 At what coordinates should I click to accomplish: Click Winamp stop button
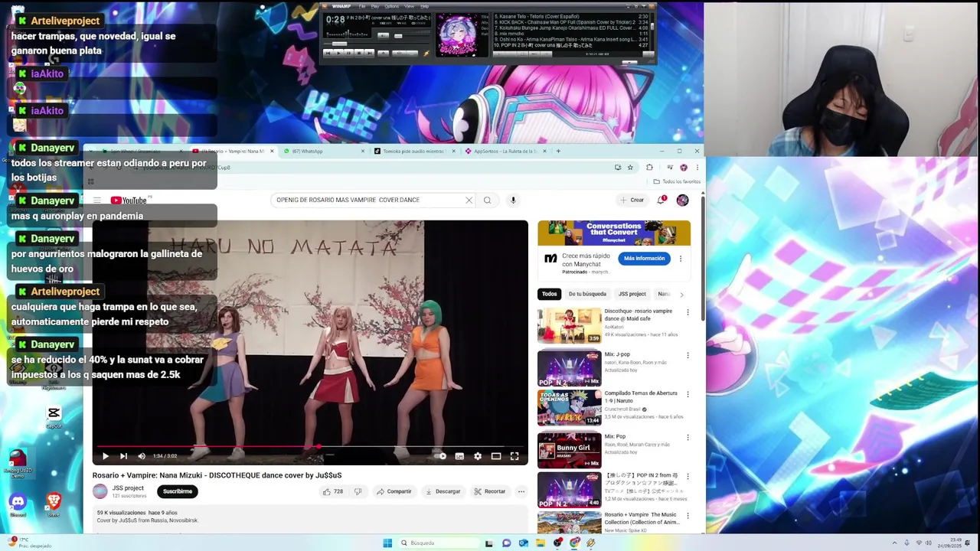point(358,53)
